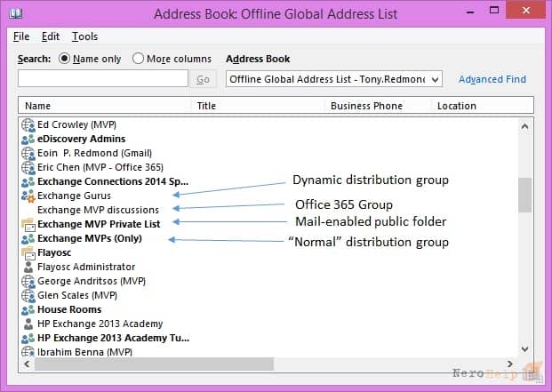The height and width of the screenshot is (392, 552).
Task: Select the Glen Scales (MVP) entry
Action: (77, 295)
